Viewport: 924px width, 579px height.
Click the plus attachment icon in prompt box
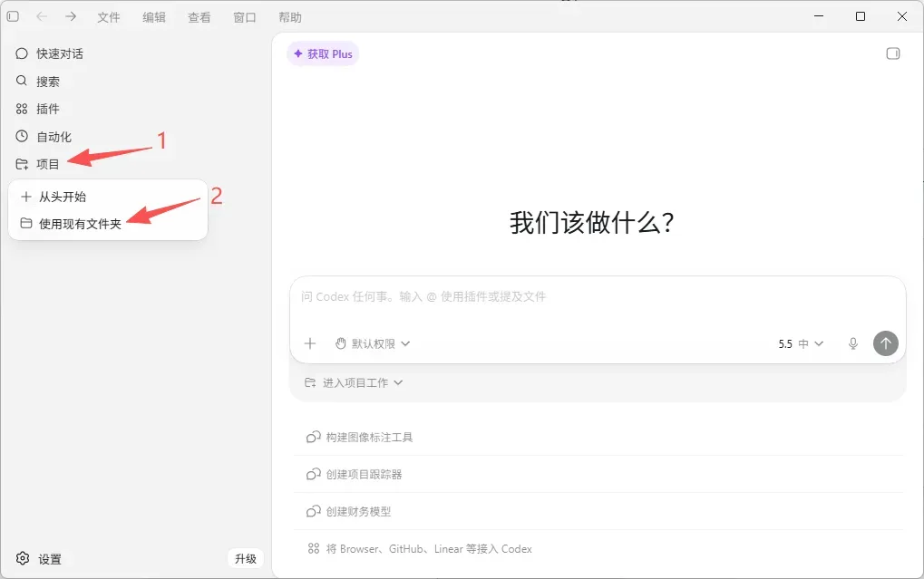310,343
